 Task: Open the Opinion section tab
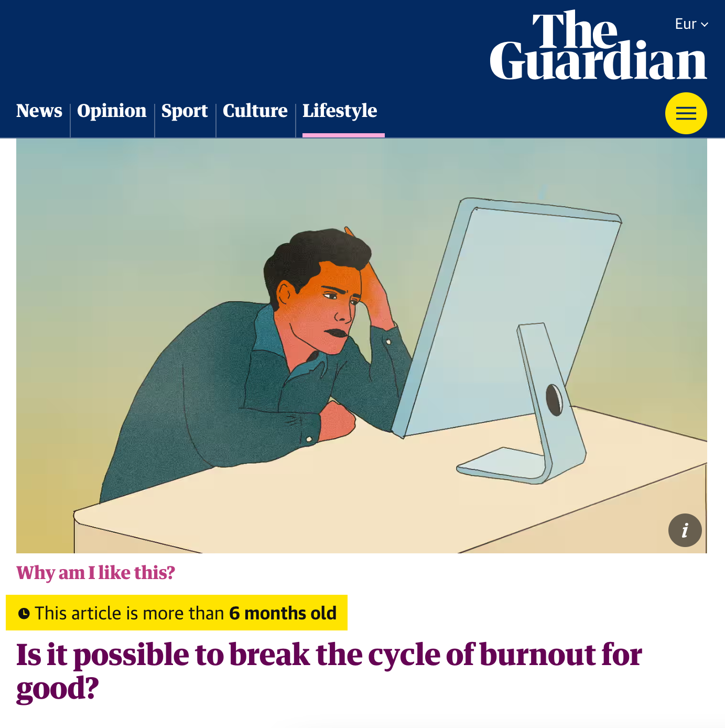click(x=112, y=111)
